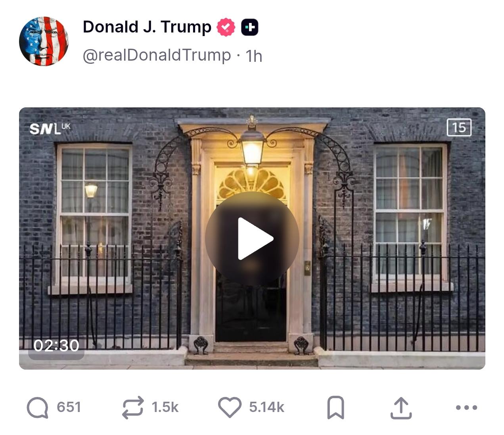This screenshot has width=504, height=435.
Task: View the 651 replies count
Action: pos(69,407)
